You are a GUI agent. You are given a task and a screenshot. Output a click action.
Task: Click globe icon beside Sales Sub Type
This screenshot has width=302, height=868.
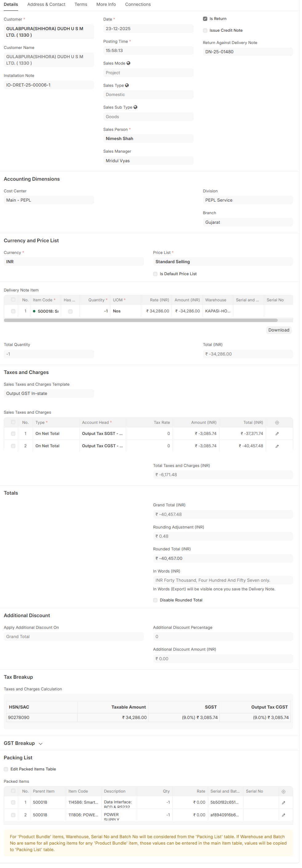coord(135,107)
